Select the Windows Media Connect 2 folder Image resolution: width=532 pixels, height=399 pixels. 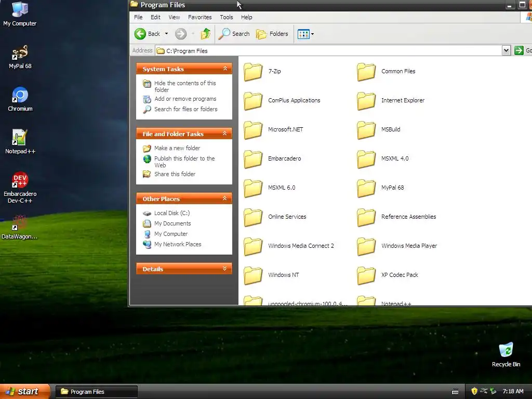[x=289, y=246]
